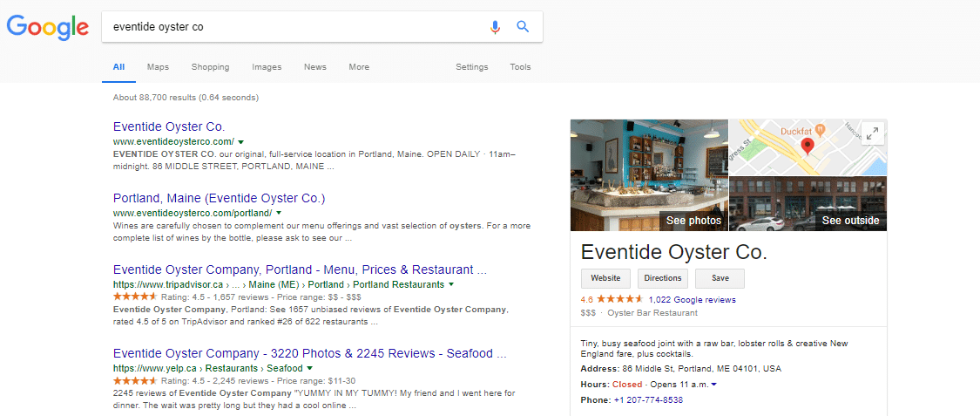Image resolution: width=980 pixels, height=416 pixels.
Task: Expand hours dropdown next to Opens 11 a.m.
Action: [713, 384]
